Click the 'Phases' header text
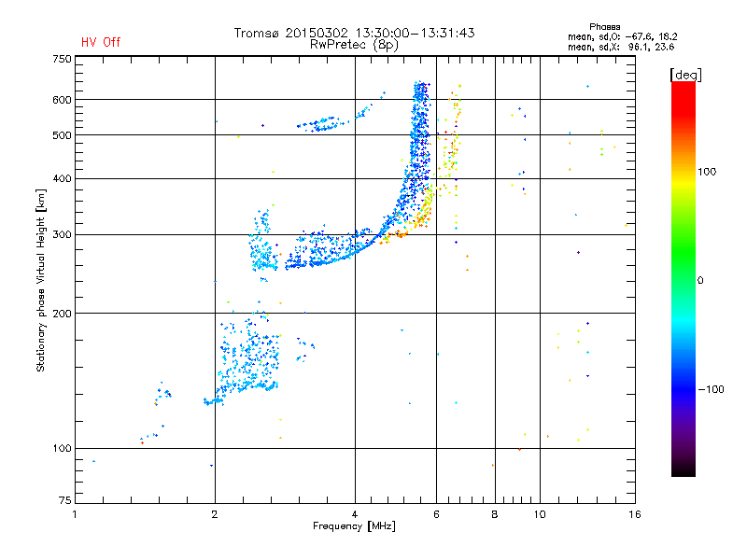Image resolution: width=747 pixels, height=560 pixels. 604,27
